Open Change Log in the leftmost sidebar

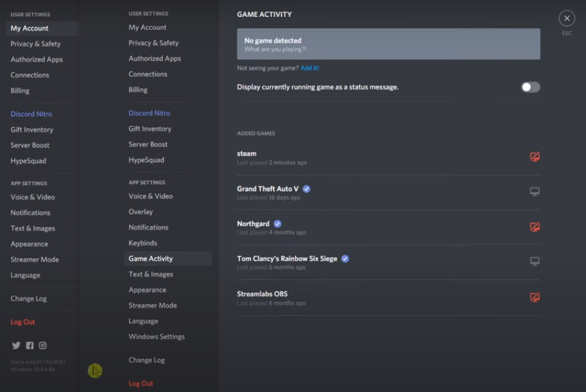pyautogui.click(x=29, y=299)
